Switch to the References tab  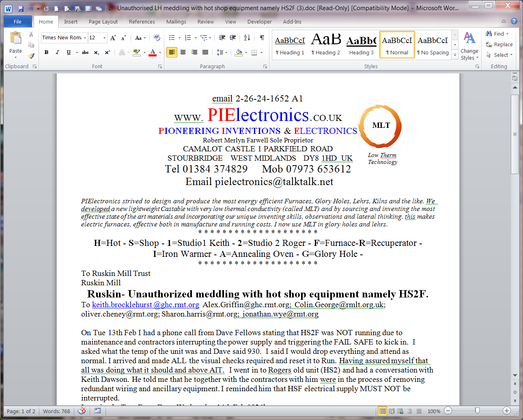(142, 22)
